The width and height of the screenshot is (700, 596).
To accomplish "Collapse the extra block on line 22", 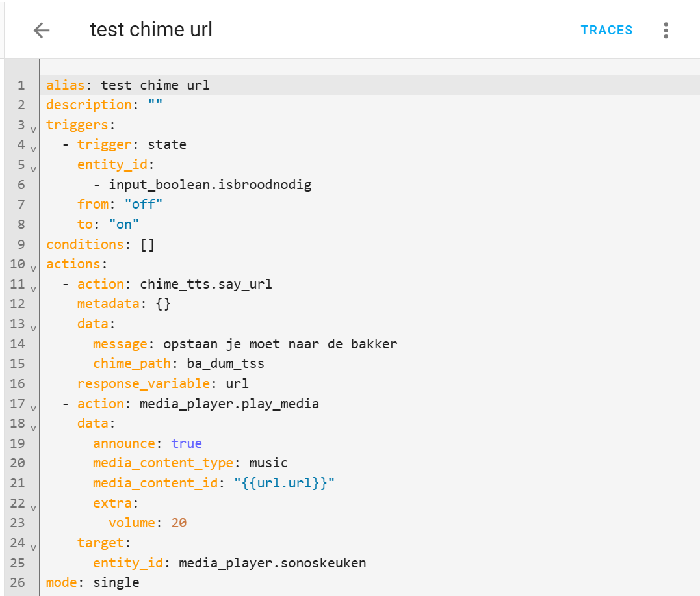I will point(34,508).
